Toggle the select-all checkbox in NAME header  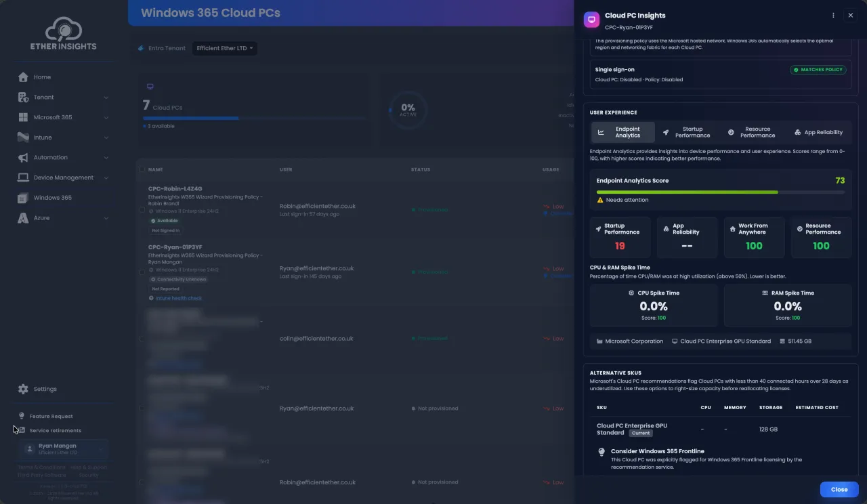(142, 169)
